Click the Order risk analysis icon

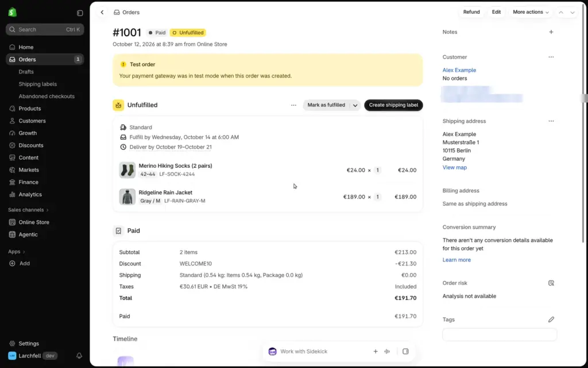(x=551, y=283)
